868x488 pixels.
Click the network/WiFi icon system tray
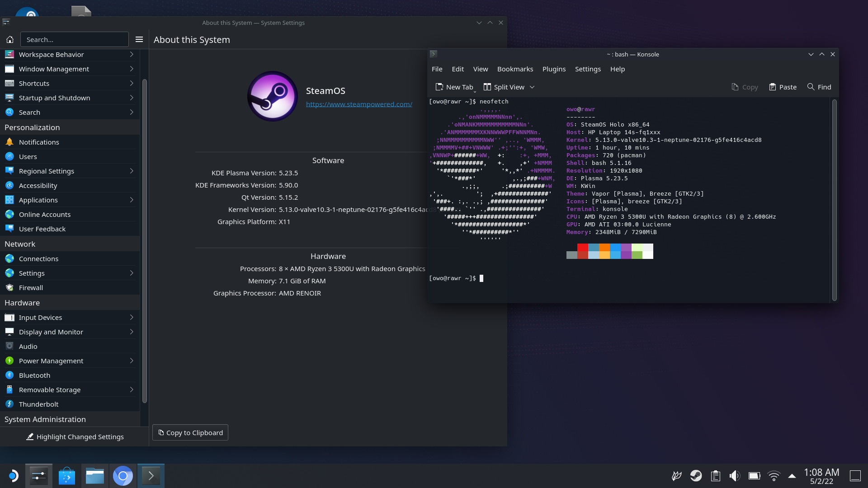773,475
